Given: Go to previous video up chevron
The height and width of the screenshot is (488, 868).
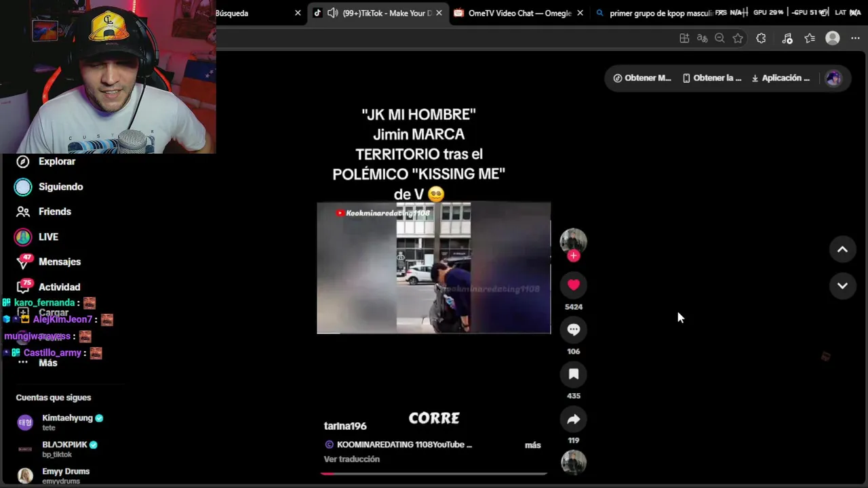Looking at the screenshot, I should click(x=842, y=249).
